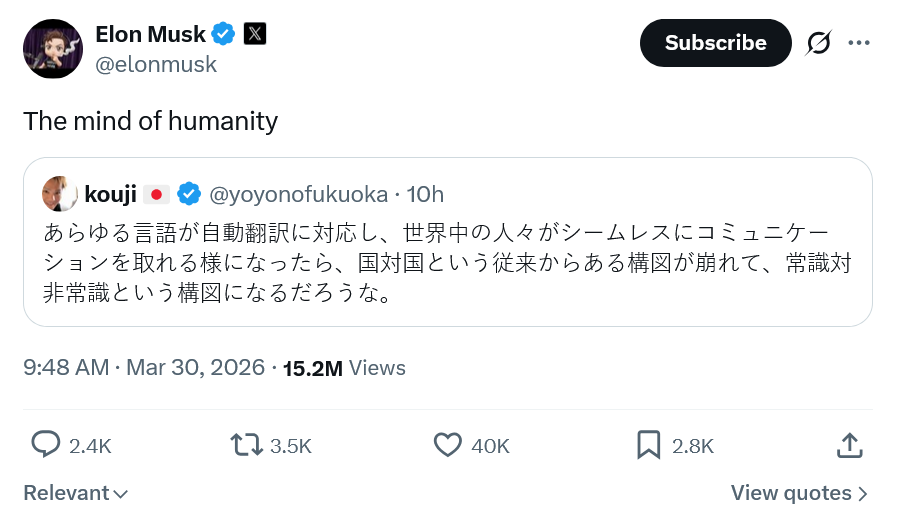Open the three-dot more options menu
This screenshot has height=523, width=897.
pyautogui.click(x=859, y=43)
